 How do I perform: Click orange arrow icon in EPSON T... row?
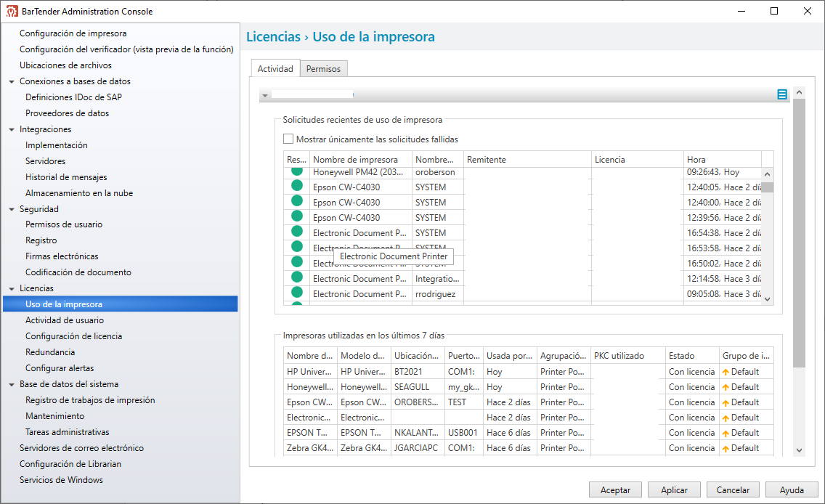pyautogui.click(x=726, y=433)
